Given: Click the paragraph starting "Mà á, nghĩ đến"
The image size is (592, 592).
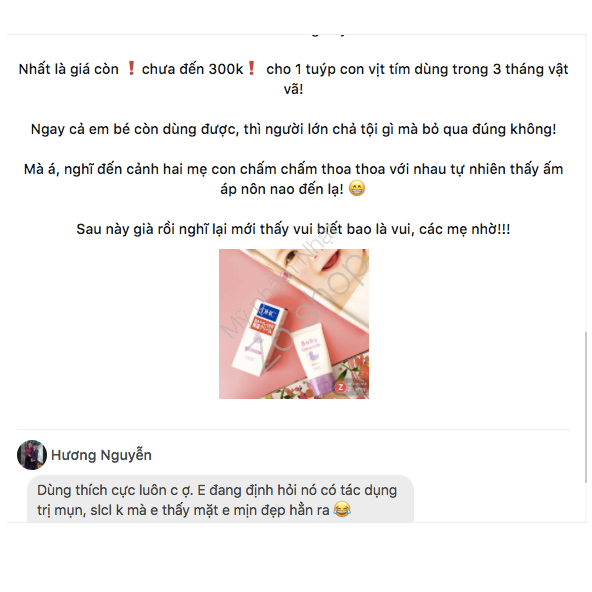Looking at the screenshot, I should (x=293, y=179).
